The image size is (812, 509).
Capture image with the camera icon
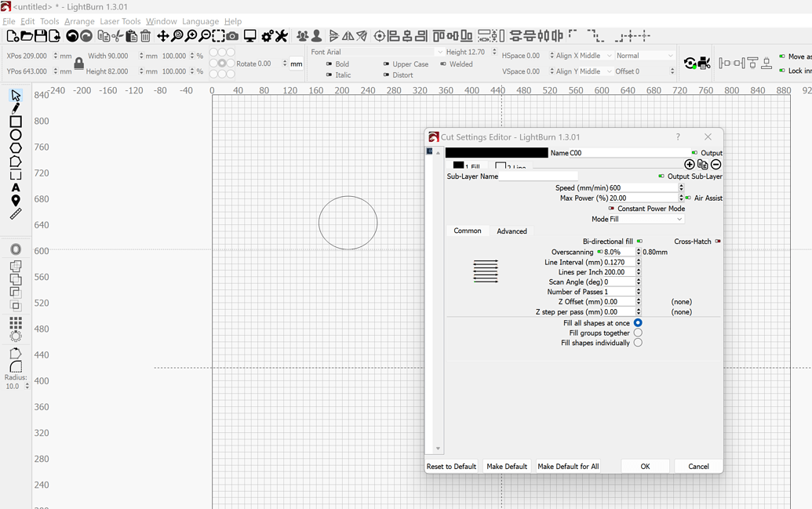pos(232,36)
